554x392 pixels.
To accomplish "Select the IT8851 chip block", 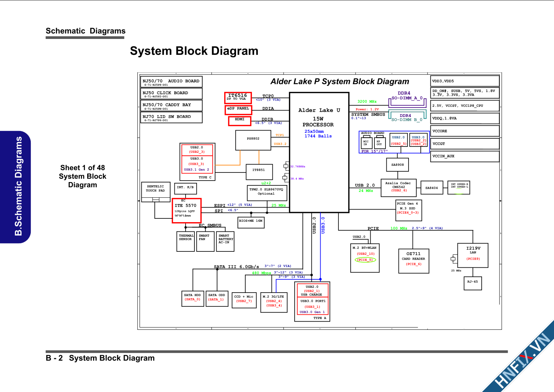I will pyautogui.click(x=259, y=172).
